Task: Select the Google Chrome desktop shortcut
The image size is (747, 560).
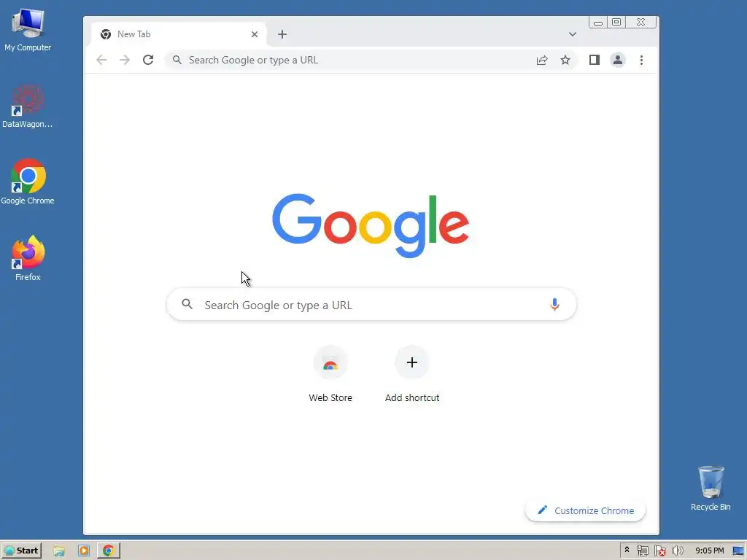Action: pos(28,182)
